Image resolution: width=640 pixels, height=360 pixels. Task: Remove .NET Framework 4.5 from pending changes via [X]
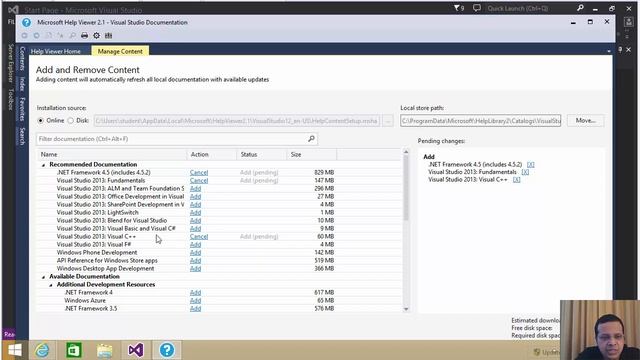pyautogui.click(x=530, y=164)
